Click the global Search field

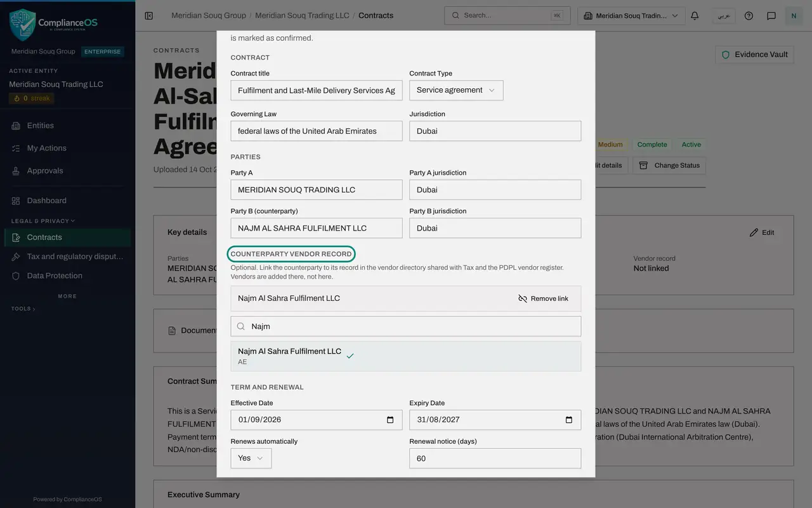507,16
